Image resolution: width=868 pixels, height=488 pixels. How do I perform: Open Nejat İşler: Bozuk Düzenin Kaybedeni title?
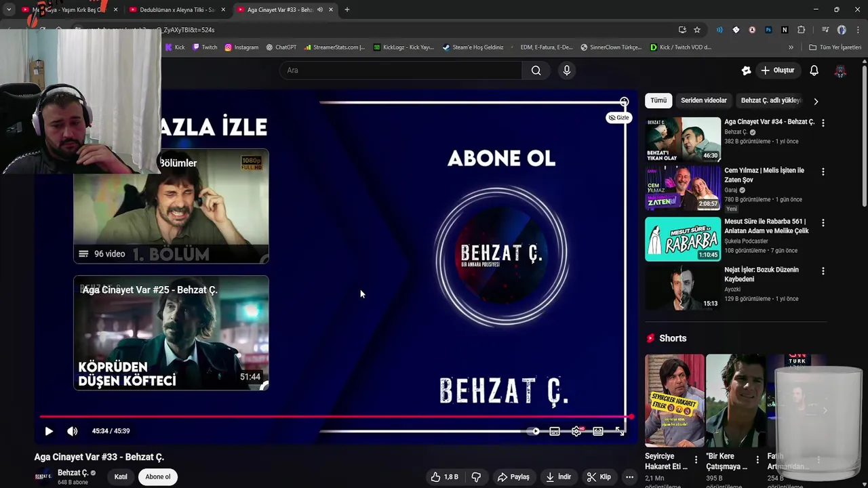(762, 274)
